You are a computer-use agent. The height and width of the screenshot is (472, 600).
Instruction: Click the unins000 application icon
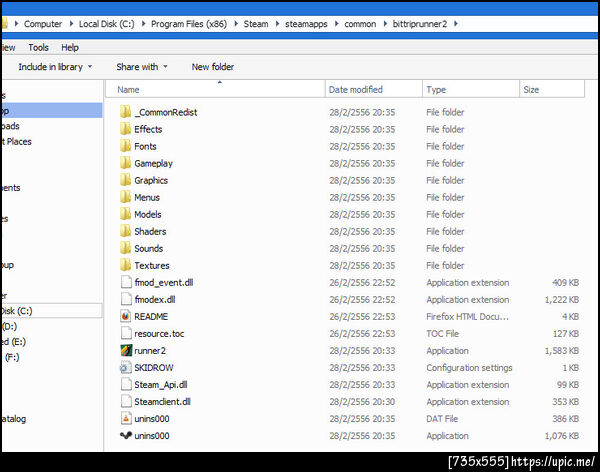coord(126,435)
